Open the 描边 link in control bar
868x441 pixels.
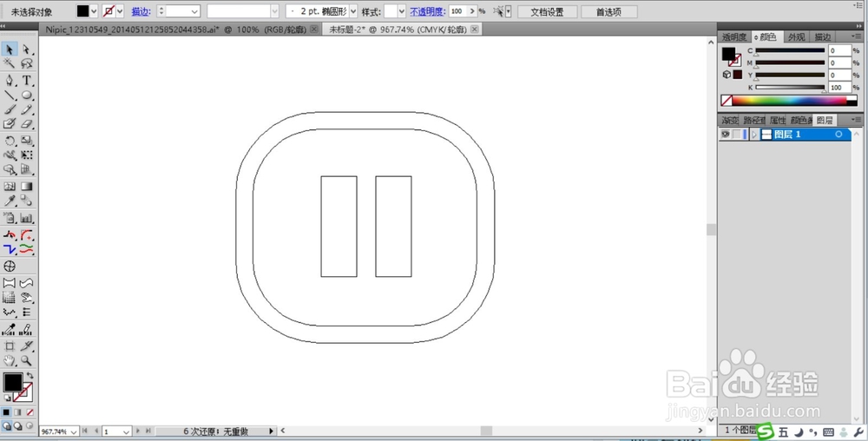[141, 11]
